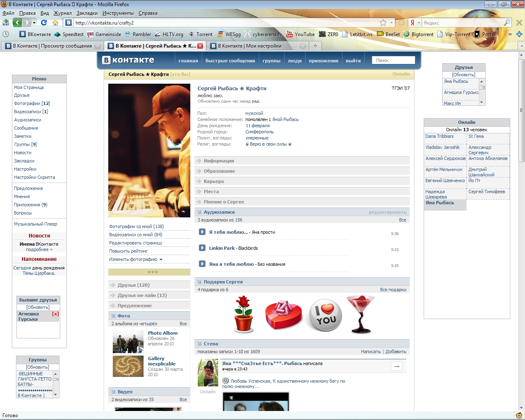The width and height of the screenshot is (525, 420).
Task: Click the Группы widget scrollbar up arrow
Action: (x=56, y=374)
